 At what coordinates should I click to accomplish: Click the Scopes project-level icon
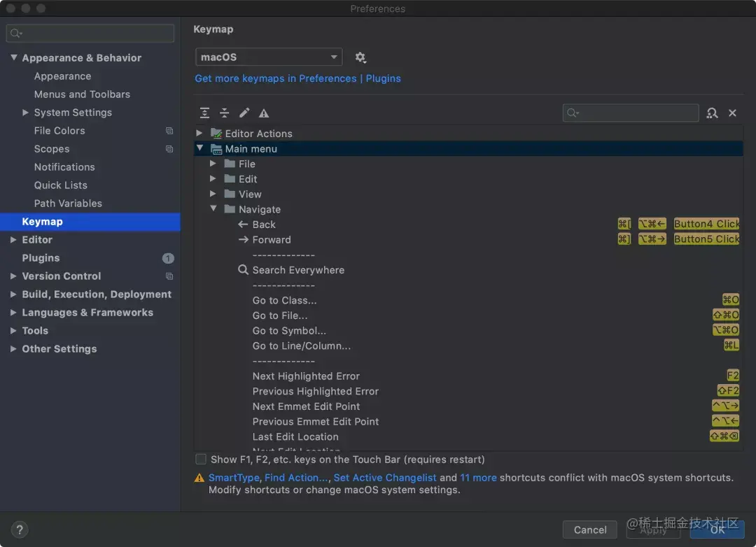169,149
